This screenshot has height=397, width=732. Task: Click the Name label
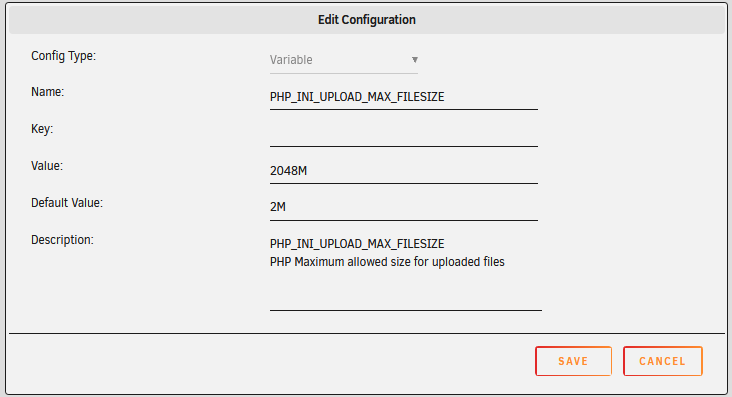[48, 92]
